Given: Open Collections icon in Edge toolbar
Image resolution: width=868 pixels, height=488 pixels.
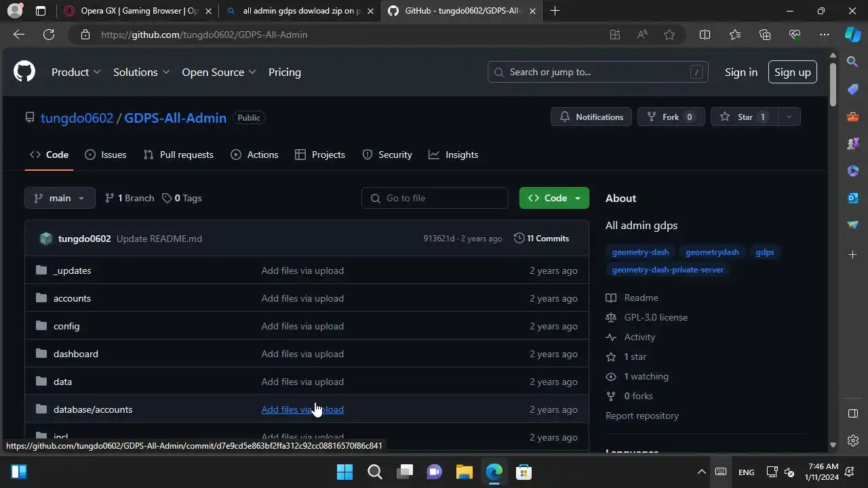Looking at the screenshot, I should pyautogui.click(x=765, y=35).
